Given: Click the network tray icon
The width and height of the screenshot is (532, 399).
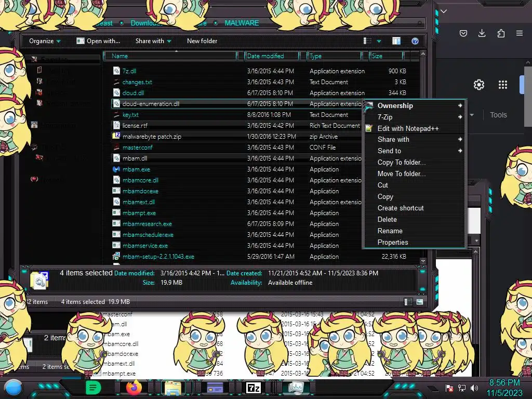Looking at the screenshot, I should pyautogui.click(x=461, y=388).
